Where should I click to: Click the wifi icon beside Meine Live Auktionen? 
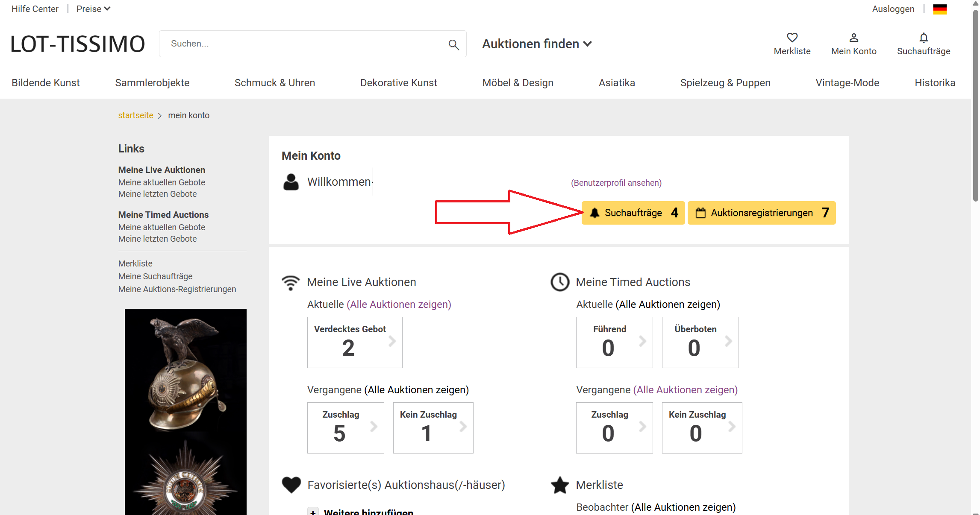(291, 282)
